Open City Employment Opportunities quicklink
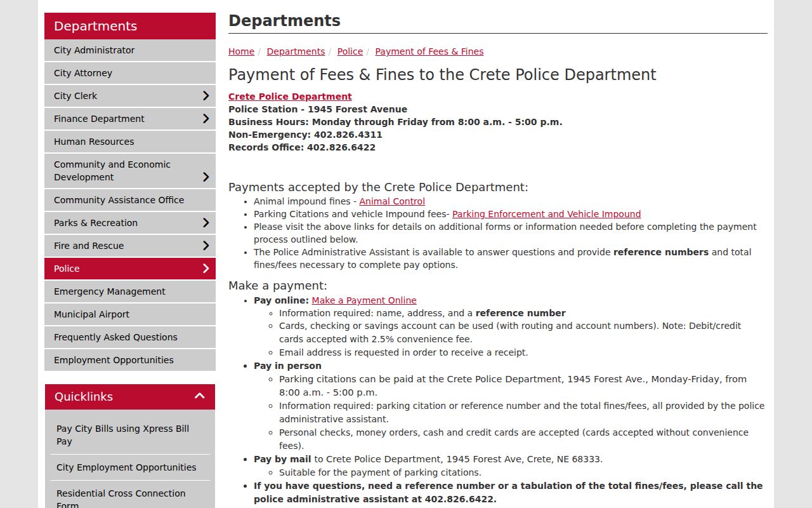The image size is (812, 508). [130, 467]
